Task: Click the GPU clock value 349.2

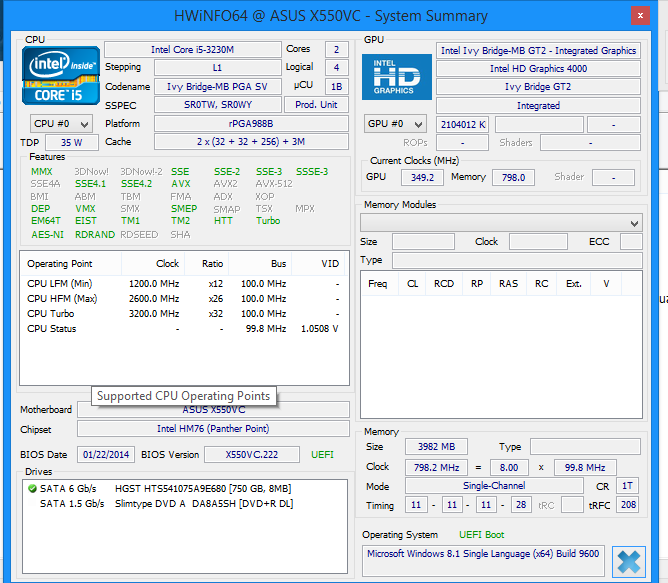Action: click(x=422, y=178)
